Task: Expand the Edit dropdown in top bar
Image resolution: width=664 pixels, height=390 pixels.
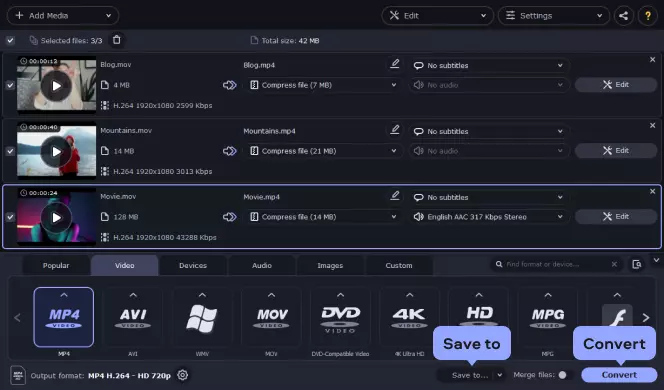Action: tap(437, 16)
